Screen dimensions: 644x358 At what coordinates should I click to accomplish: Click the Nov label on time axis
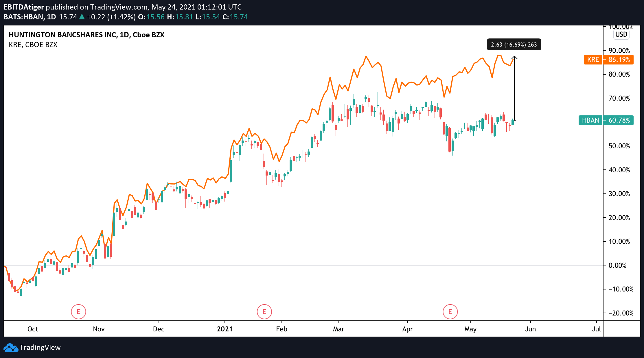click(x=99, y=329)
